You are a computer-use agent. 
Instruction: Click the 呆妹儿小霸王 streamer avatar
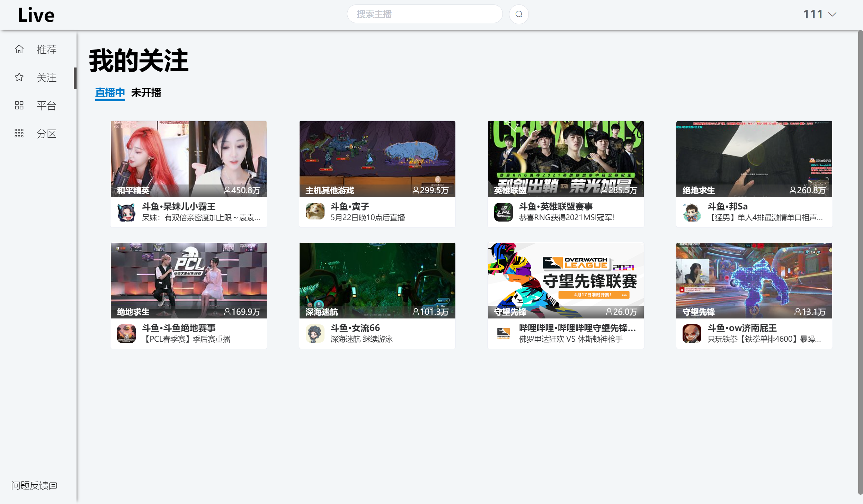coord(126,211)
